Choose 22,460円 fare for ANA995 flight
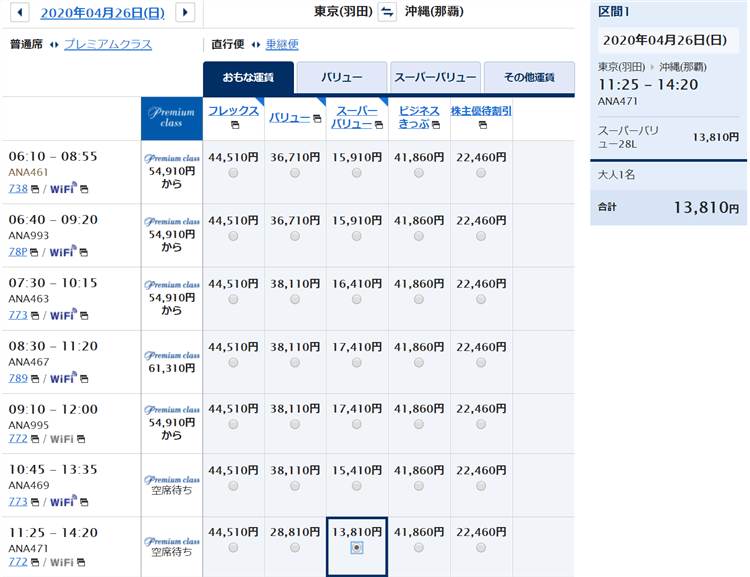 (481, 425)
